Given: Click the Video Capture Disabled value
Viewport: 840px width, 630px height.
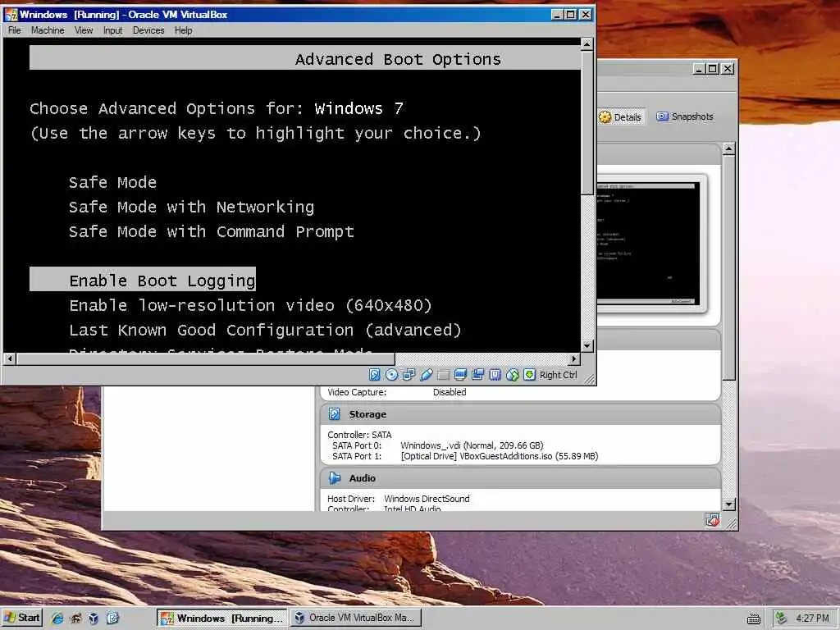Looking at the screenshot, I should coord(450,392).
